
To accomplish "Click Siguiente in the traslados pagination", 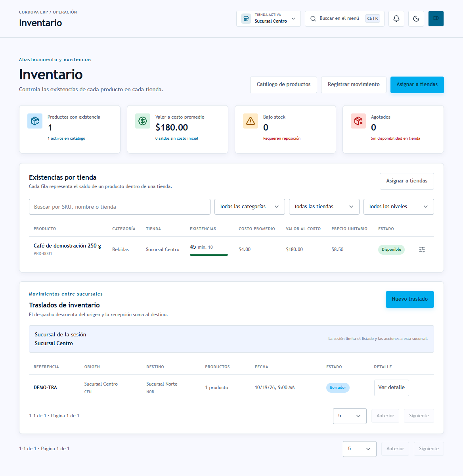I will click(x=419, y=416).
